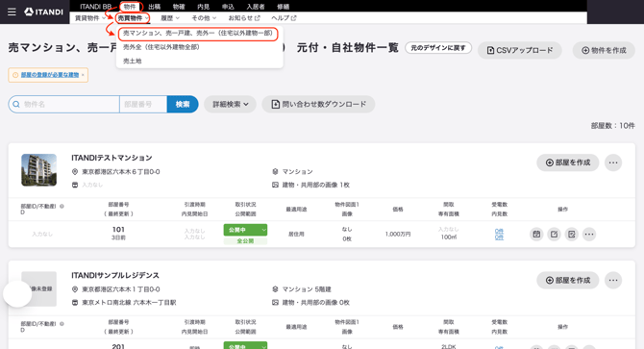This screenshot has height=349, width=644.
Task: Click 建物・共用部の画像 0枚 text
Action: 316,303
